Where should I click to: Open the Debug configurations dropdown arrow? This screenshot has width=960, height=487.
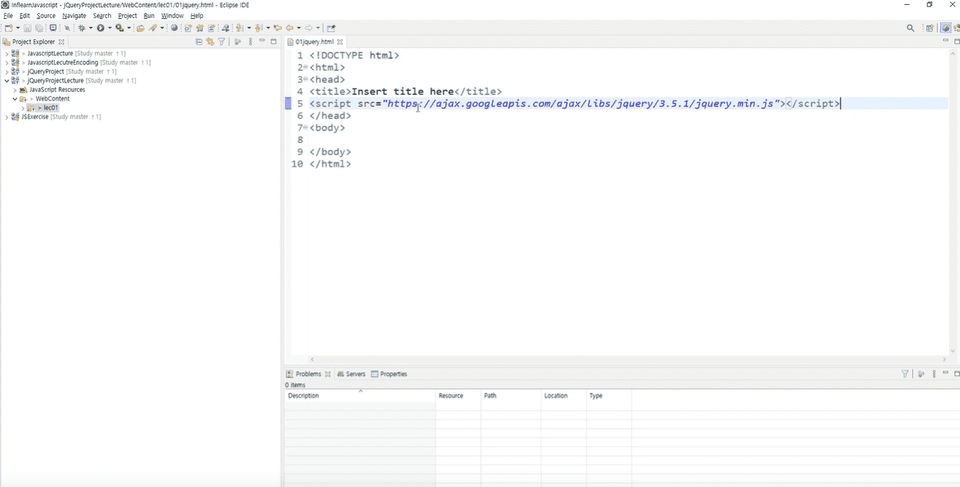(91, 28)
